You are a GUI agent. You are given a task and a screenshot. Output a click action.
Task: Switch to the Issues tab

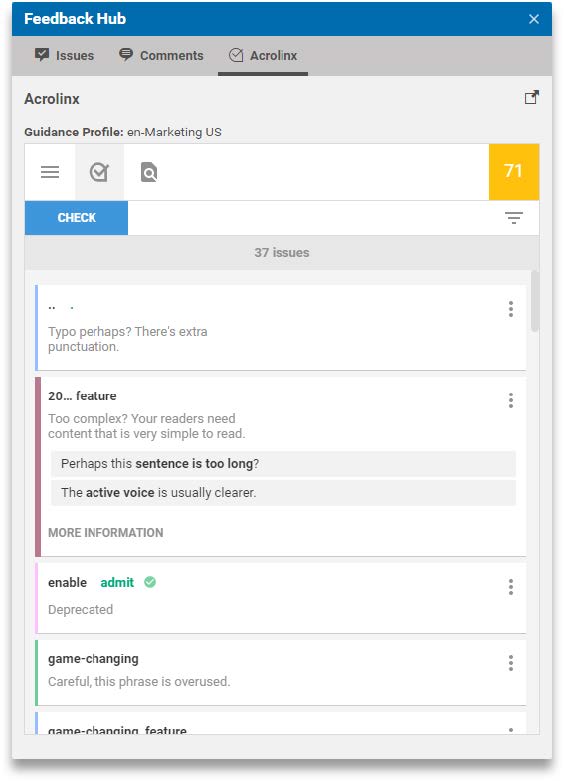(65, 55)
